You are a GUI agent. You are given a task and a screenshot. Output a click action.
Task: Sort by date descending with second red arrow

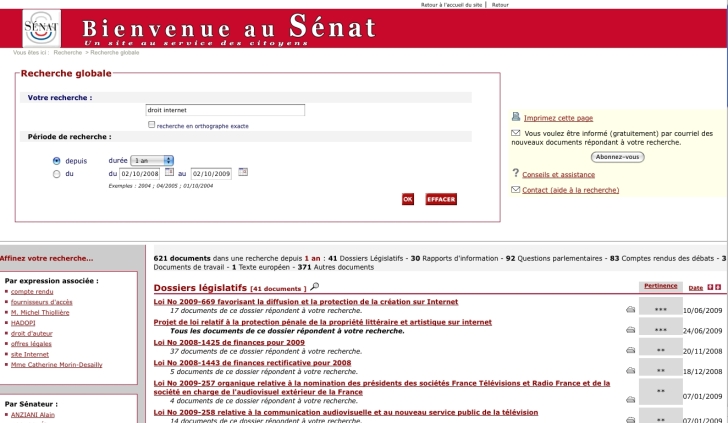718,287
